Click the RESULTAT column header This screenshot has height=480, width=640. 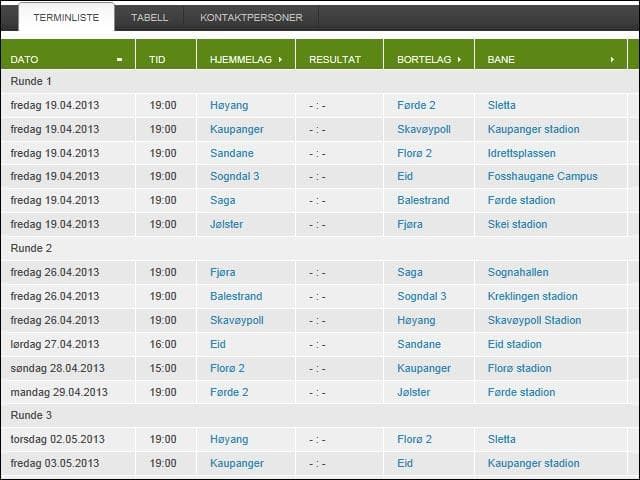[334, 60]
